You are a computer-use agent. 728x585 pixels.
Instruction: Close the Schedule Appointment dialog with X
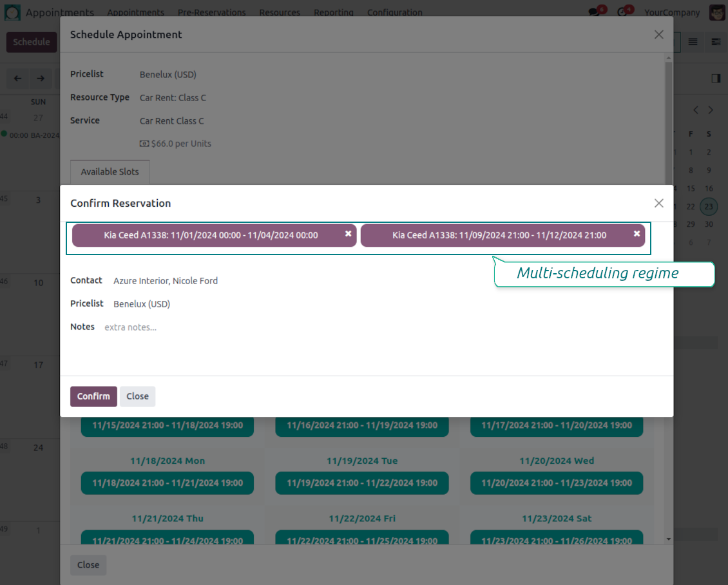(x=658, y=35)
